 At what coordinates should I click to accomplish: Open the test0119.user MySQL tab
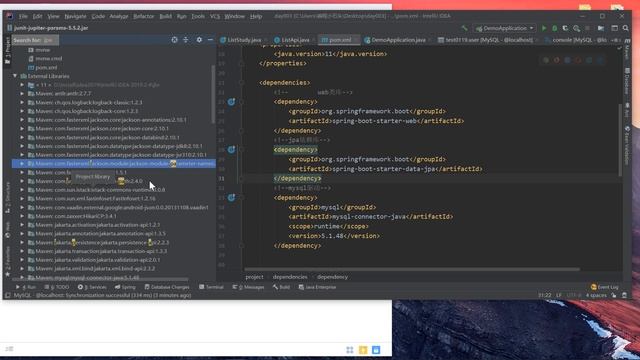pyautogui.click(x=486, y=40)
